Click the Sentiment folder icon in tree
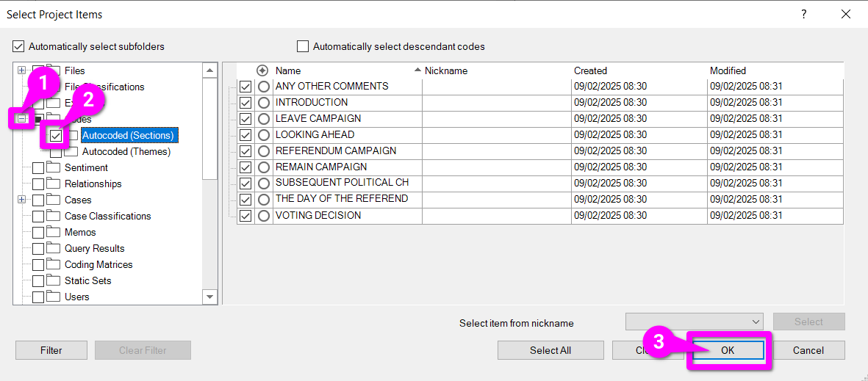 point(53,168)
